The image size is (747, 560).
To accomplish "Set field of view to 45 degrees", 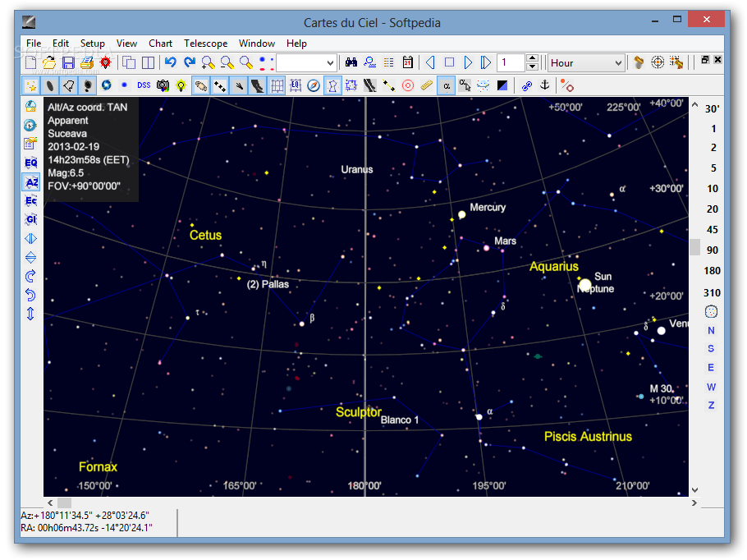I will (713, 230).
